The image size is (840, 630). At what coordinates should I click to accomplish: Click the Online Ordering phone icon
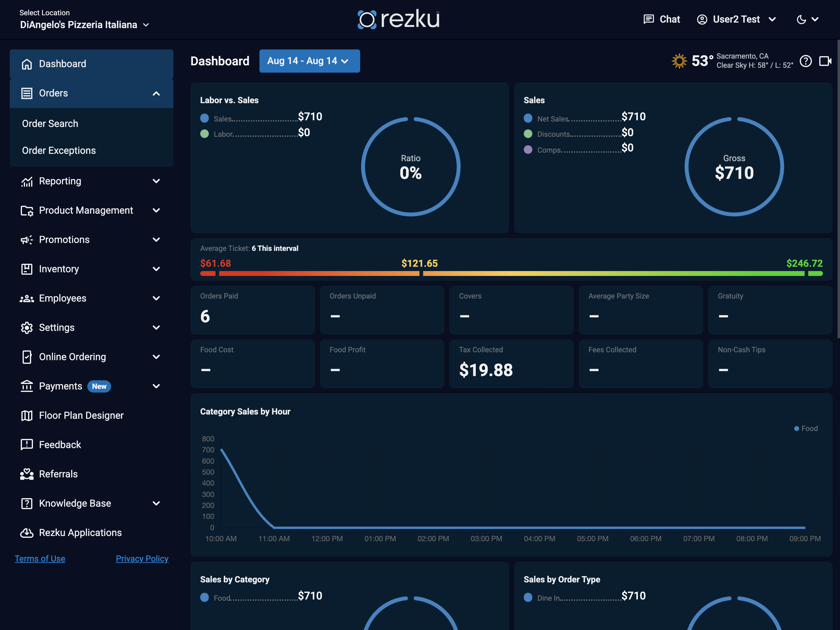[x=27, y=357]
